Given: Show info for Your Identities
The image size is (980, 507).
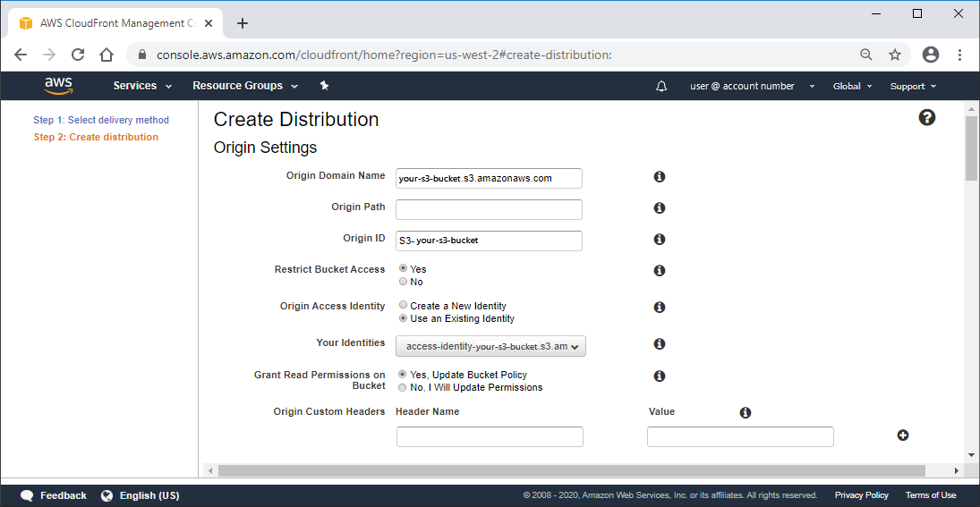Looking at the screenshot, I should [x=659, y=344].
